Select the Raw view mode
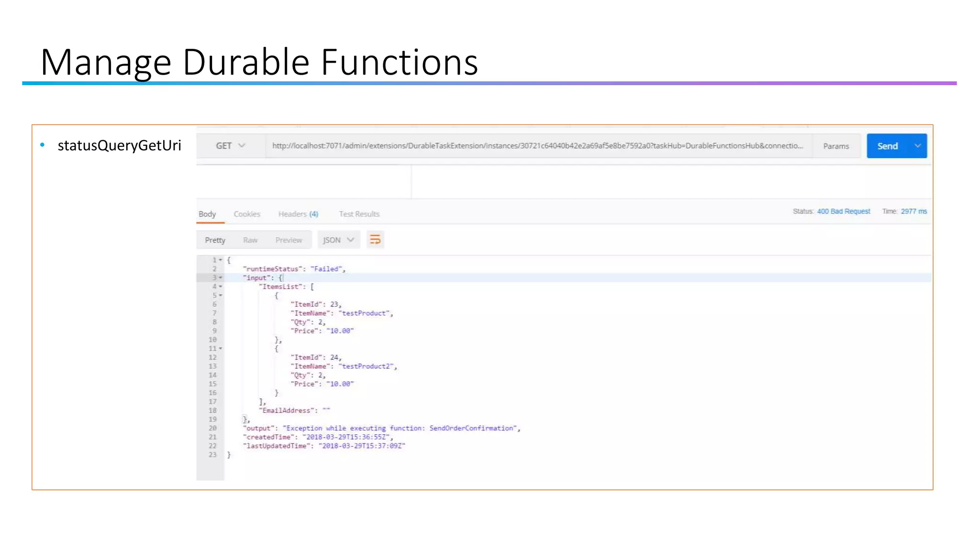The image size is (980, 551). (x=250, y=240)
